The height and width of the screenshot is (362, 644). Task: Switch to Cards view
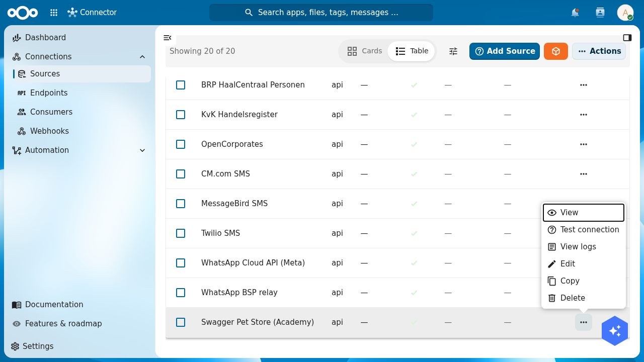click(365, 51)
